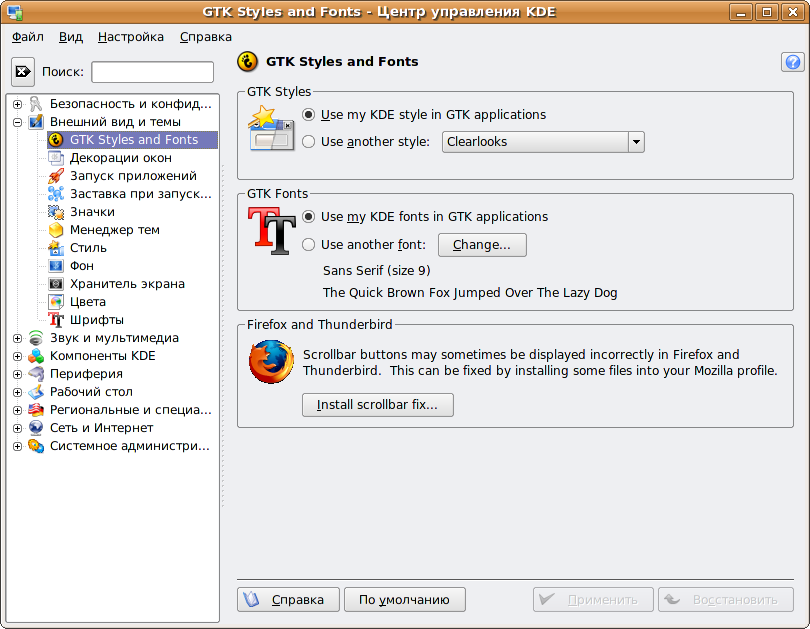Click the Значки icon in sidebar
This screenshot has width=810, height=629.
click(56, 212)
